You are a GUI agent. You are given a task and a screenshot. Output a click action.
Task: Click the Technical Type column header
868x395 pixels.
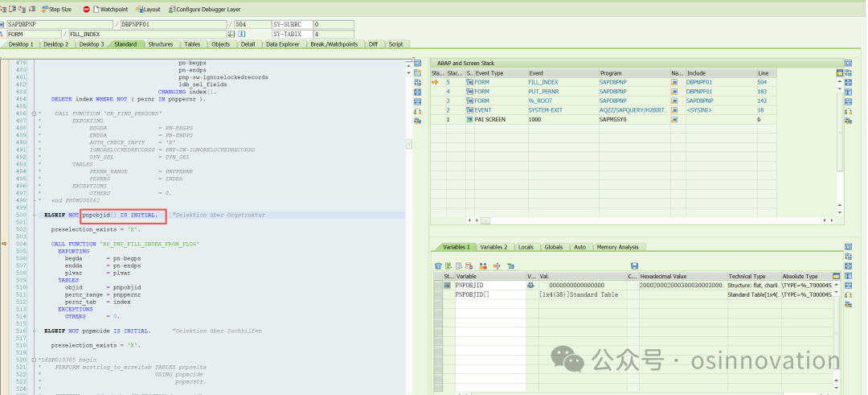click(x=753, y=276)
